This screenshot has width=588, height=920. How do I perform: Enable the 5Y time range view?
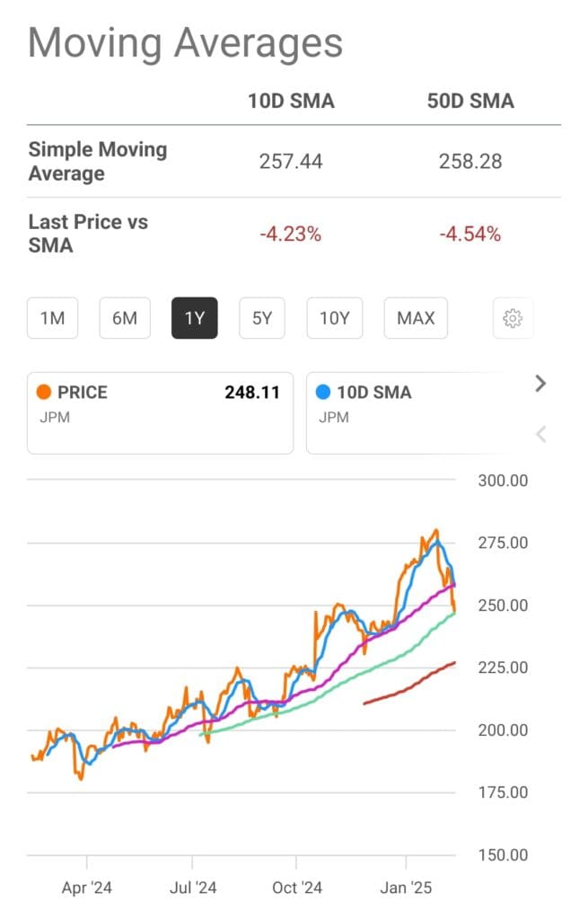261,317
